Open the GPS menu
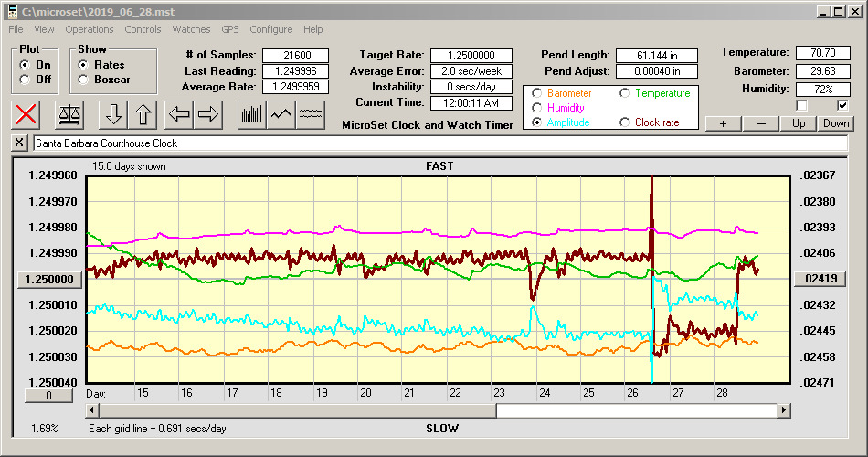 point(229,29)
